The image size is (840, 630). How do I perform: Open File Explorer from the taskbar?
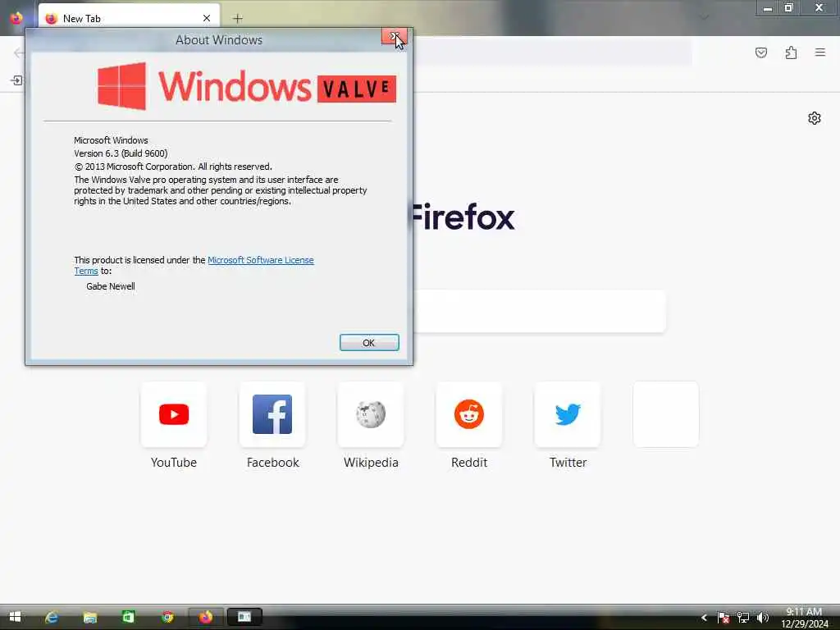click(x=90, y=617)
